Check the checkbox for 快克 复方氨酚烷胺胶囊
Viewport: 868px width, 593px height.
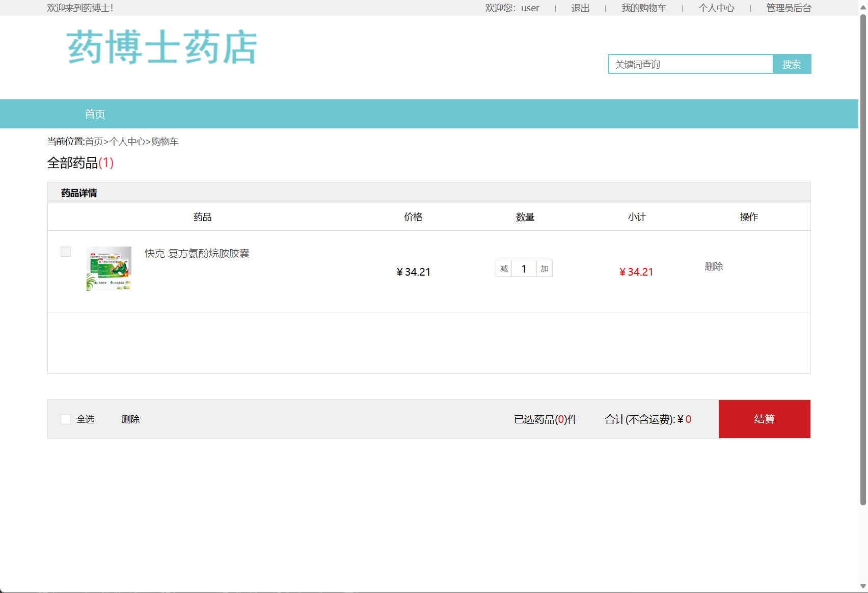pos(65,251)
